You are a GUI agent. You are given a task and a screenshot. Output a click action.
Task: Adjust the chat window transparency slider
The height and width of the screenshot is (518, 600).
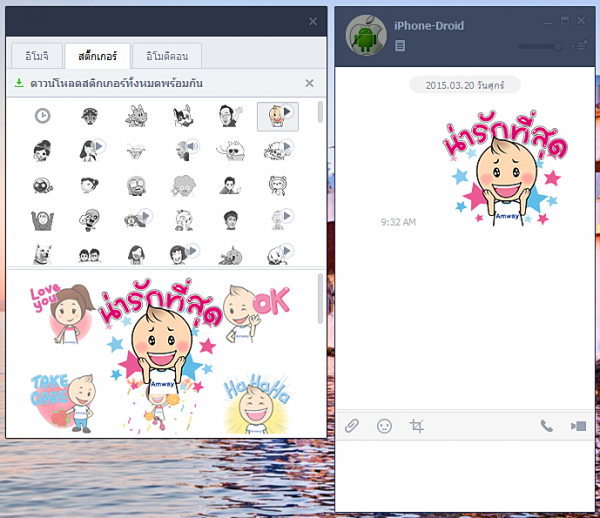(540, 46)
